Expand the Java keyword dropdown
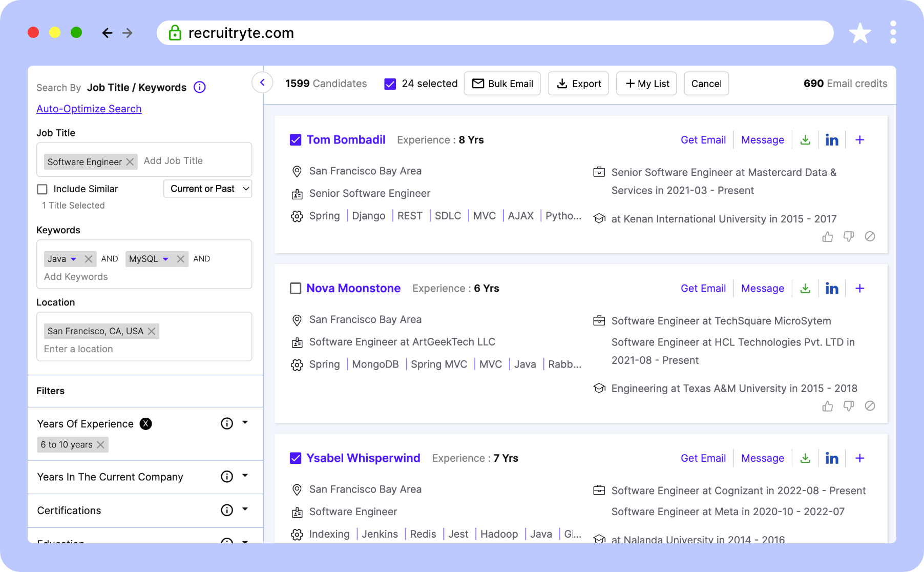924x572 pixels. point(74,259)
